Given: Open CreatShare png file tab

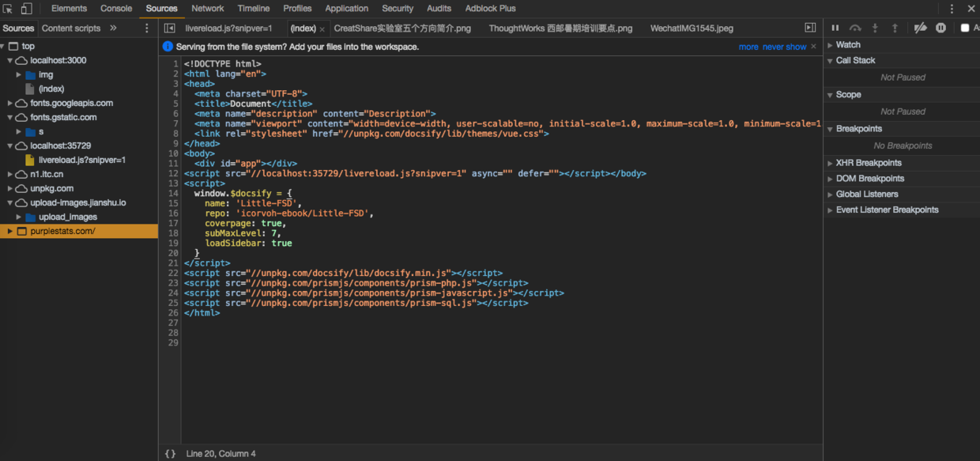Looking at the screenshot, I should (x=402, y=28).
